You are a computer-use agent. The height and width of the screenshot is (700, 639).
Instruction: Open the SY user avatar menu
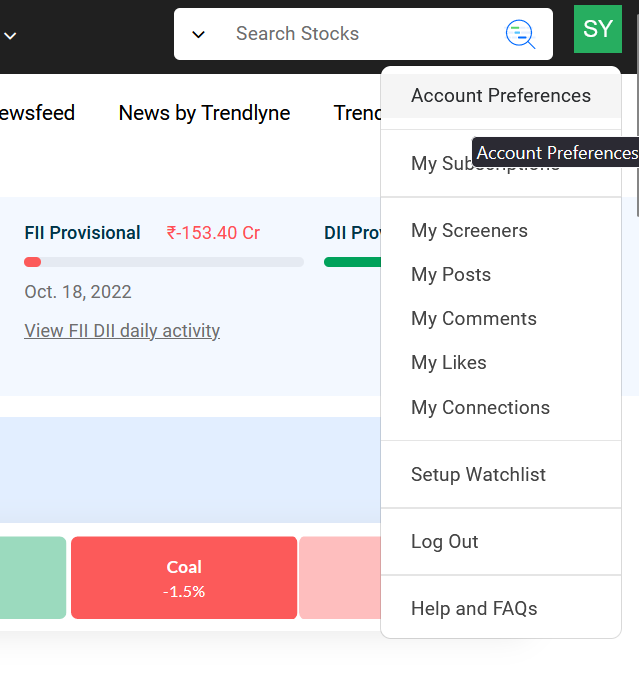click(x=597, y=29)
